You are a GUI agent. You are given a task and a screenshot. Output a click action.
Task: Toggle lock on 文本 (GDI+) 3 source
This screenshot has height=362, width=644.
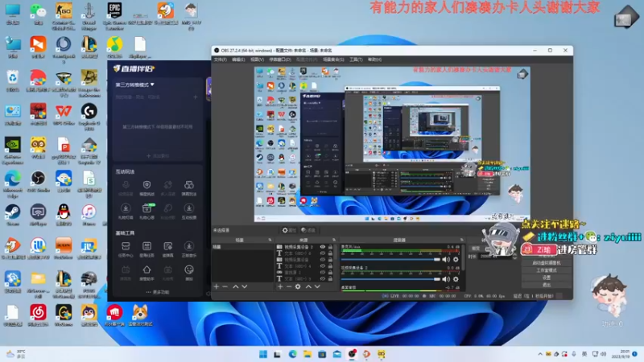click(x=330, y=278)
